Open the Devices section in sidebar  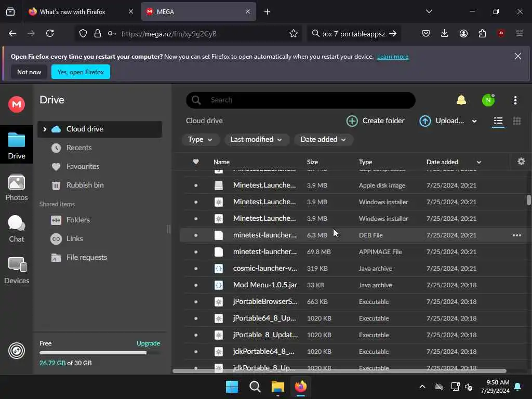(17, 270)
